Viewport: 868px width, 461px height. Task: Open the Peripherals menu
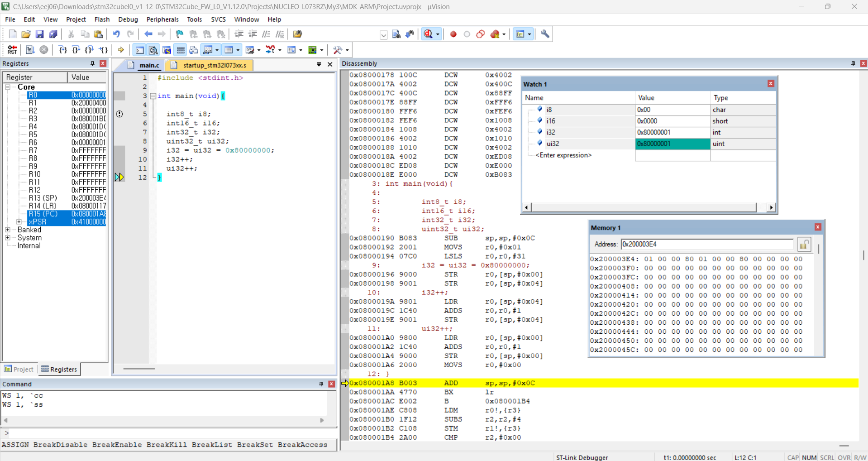click(162, 19)
